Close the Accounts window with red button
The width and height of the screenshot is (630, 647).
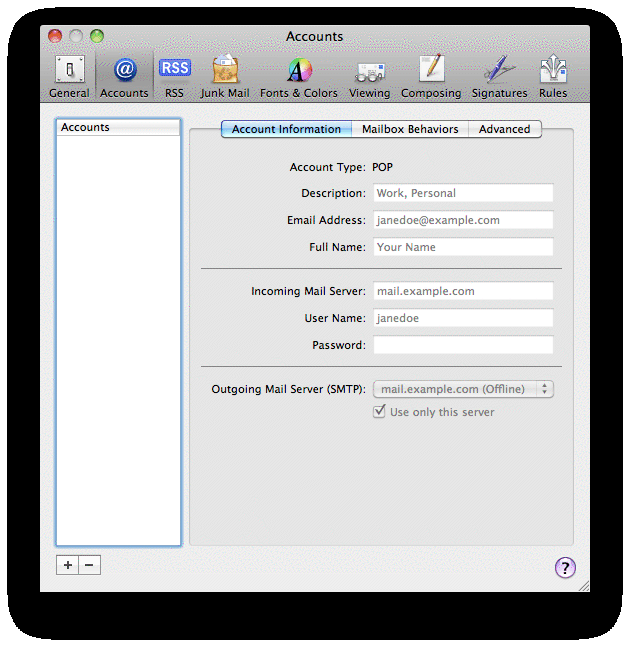tap(55, 36)
